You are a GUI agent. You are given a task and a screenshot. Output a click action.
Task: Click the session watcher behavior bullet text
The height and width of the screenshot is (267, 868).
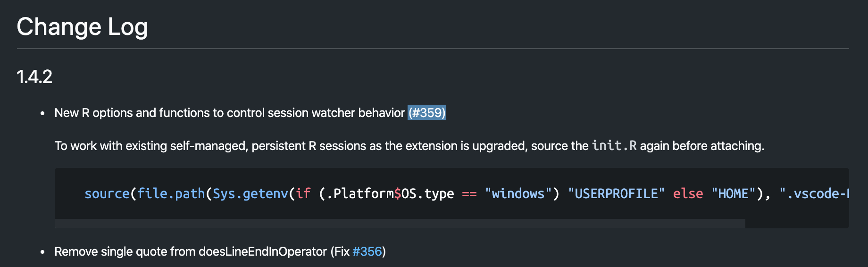tap(229, 113)
